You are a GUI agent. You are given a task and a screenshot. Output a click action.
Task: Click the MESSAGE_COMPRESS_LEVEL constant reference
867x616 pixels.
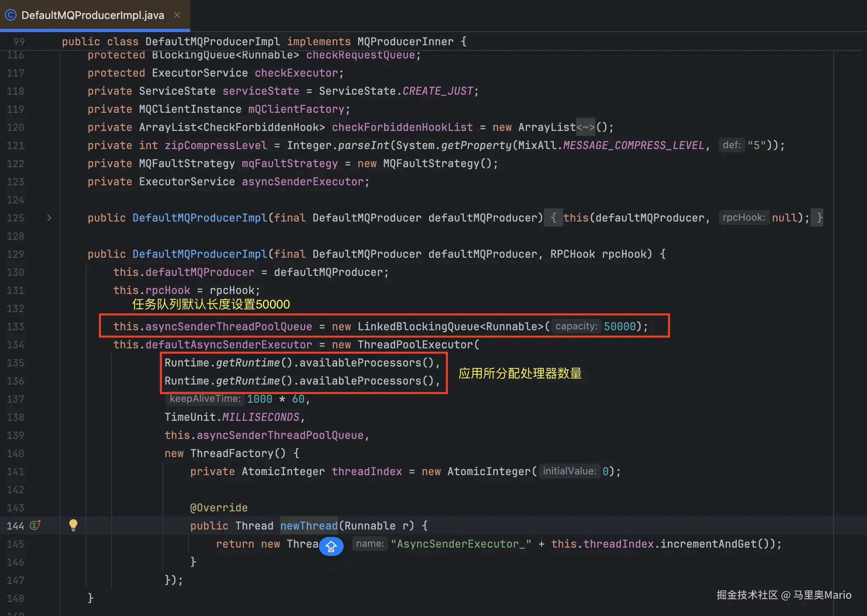click(x=633, y=145)
